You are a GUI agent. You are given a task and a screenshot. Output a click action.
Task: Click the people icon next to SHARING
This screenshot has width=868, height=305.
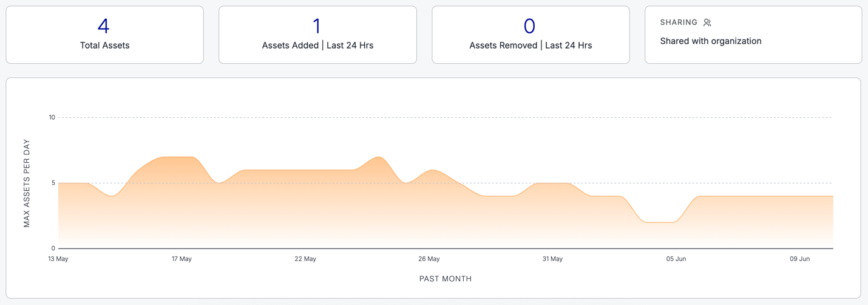(707, 22)
